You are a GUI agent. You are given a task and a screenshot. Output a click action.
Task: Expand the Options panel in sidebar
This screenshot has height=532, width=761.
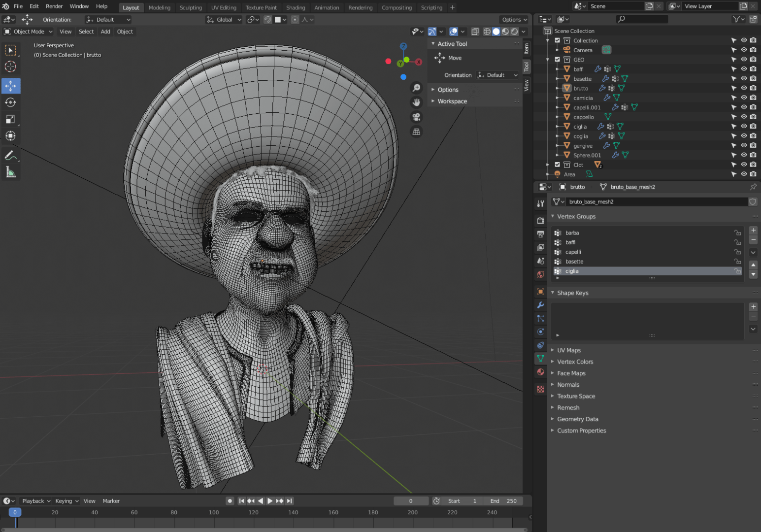(448, 90)
